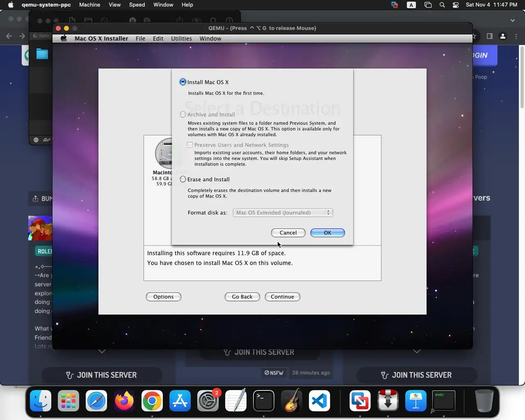Open the guest Apple menu in QEMU
The image size is (525, 420).
click(x=64, y=39)
